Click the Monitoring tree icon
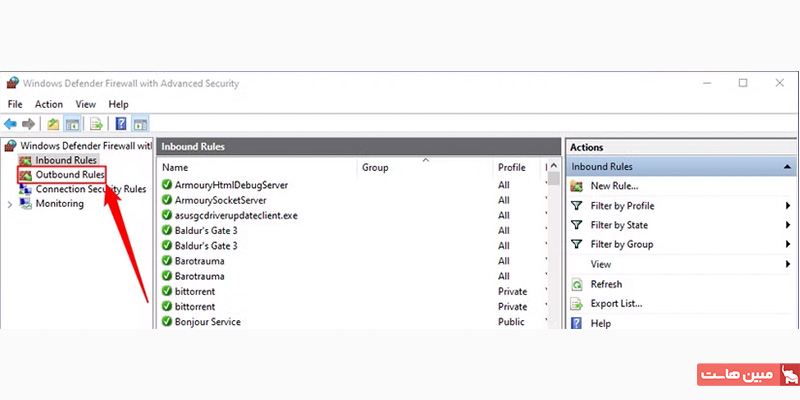 [x=25, y=204]
